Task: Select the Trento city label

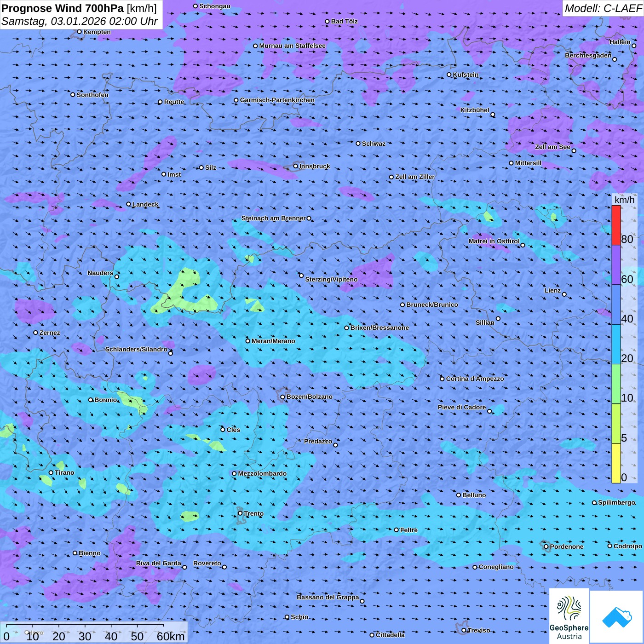Action: click(254, 513)
